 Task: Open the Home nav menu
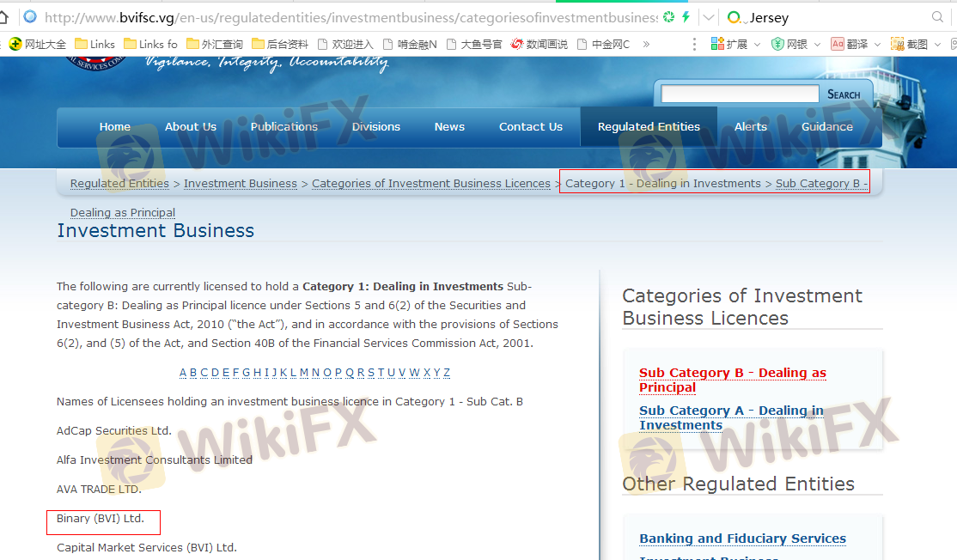(x=115, y=127)
